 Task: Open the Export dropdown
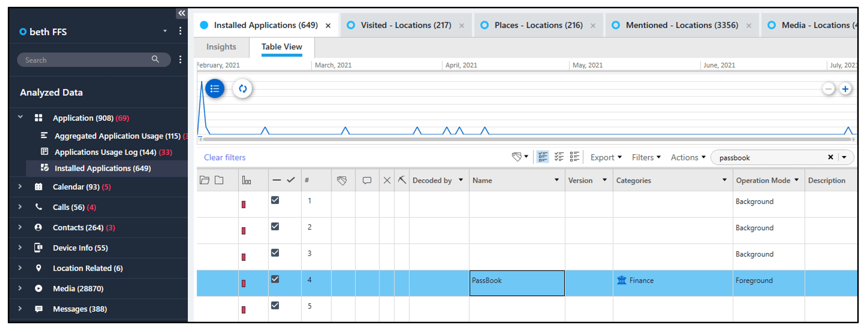pos(606,158)
